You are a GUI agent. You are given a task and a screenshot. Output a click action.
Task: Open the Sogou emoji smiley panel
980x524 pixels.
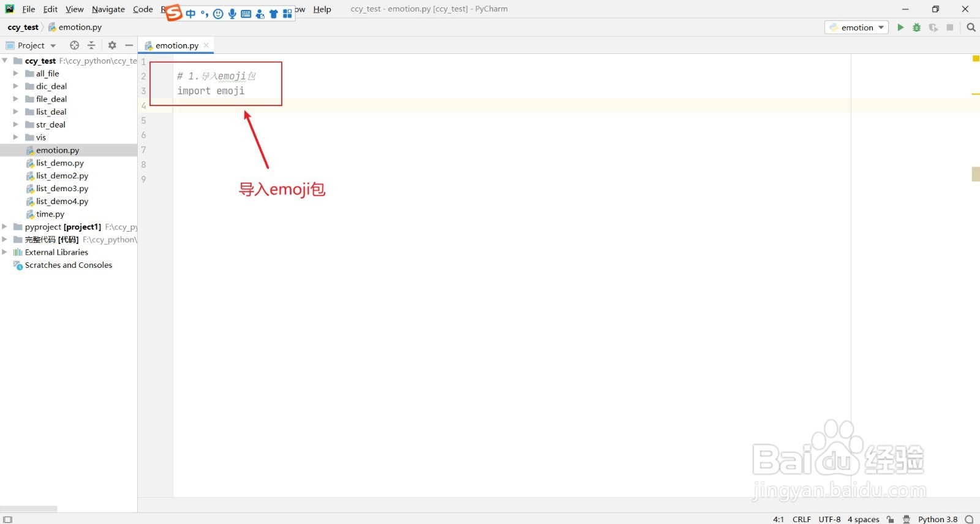(x=218, y=13)
